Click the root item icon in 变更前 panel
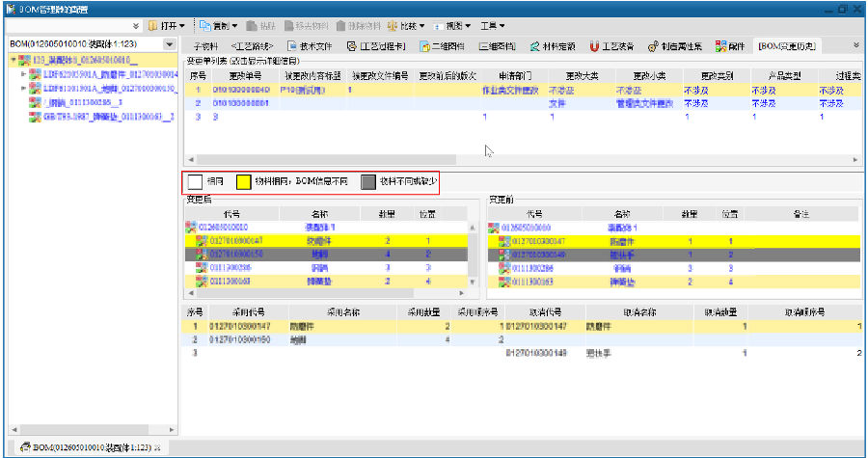This screenshot has width=868, height=458. pyautogui.click(x=493, y=228)
